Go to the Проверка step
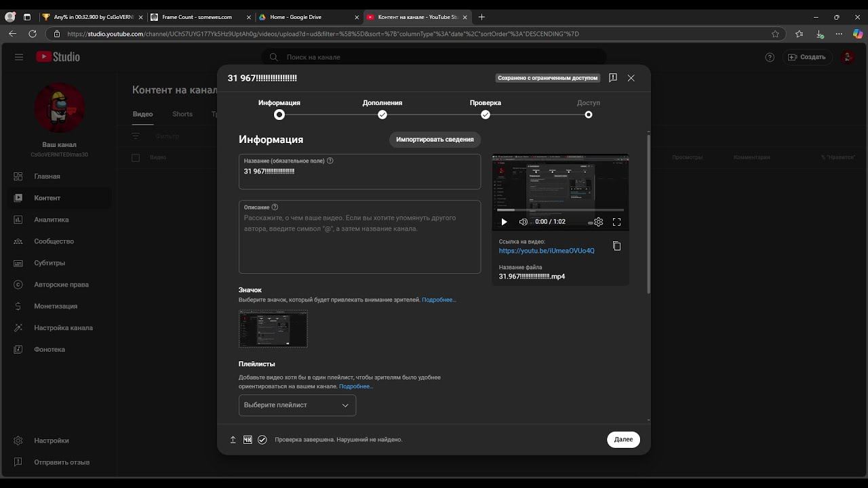This screenshot has height=488, width=868. tap(486, 108)
